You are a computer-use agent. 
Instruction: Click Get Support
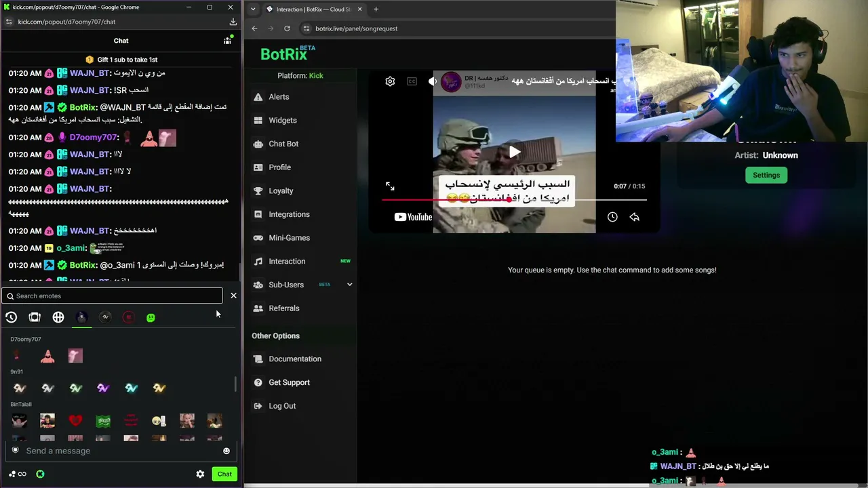[289, 383]
